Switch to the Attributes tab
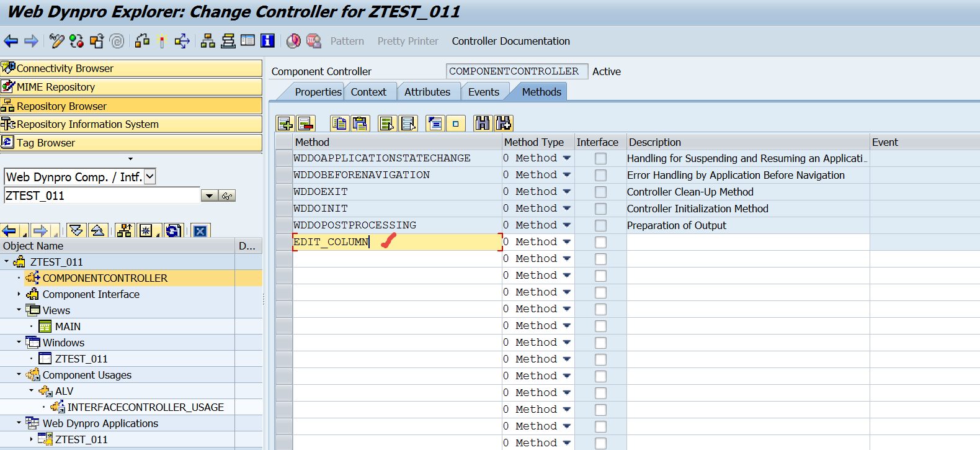This screenshot has height=450, width=980. coord(427,92)
